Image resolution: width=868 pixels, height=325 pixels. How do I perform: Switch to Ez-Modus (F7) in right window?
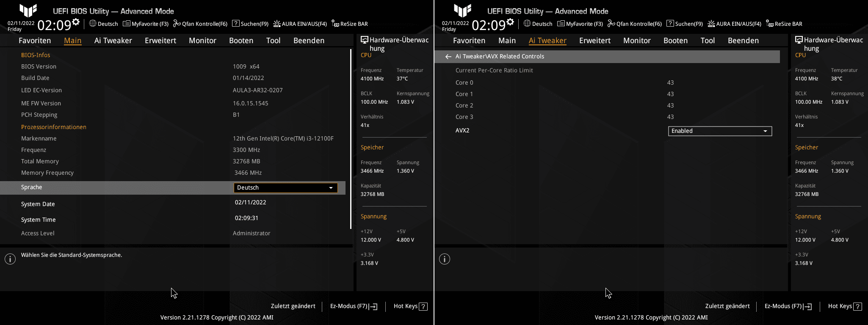pos(788,306)
